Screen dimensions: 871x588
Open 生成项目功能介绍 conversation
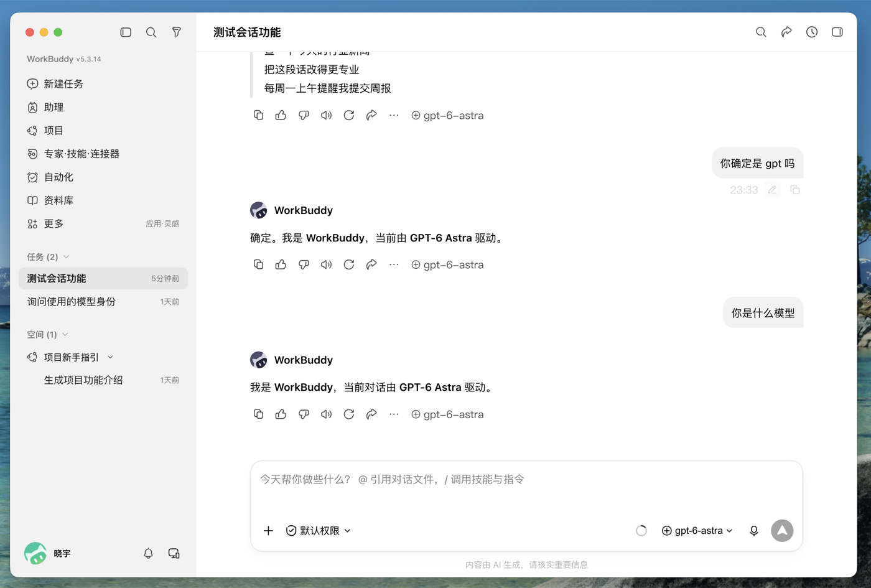tap(103, 380)
